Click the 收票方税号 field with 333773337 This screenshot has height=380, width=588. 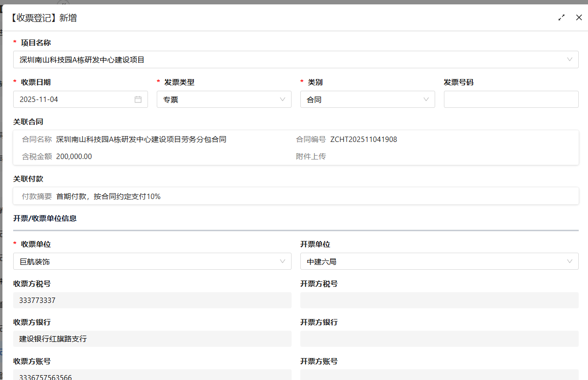tap(152, 300)
